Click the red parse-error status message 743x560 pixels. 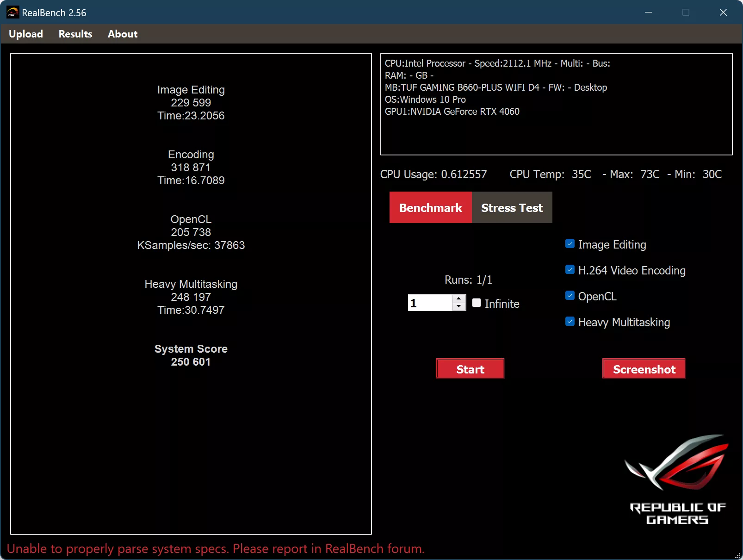[x=216, y=549]
